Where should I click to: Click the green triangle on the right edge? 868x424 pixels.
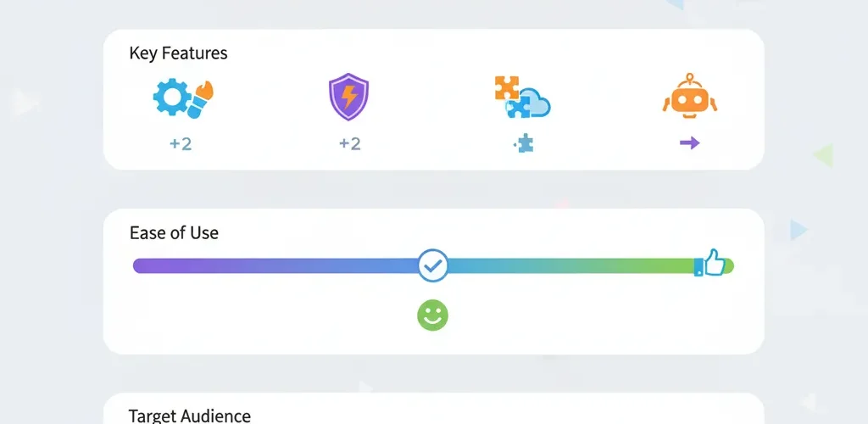pyautogui.click(x=822, y=155)
